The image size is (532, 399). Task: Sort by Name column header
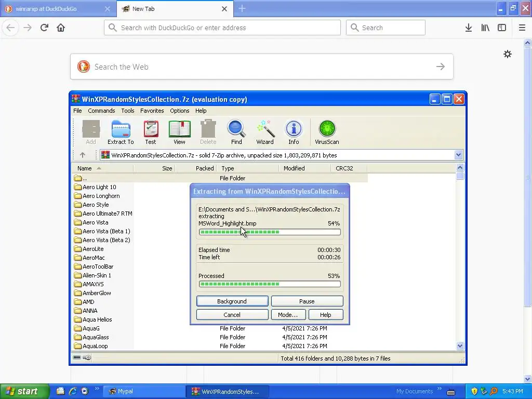[102, 168]
